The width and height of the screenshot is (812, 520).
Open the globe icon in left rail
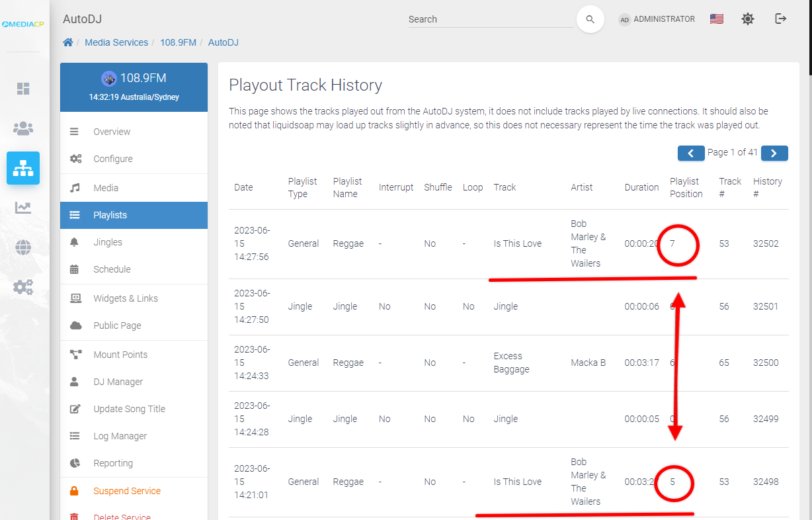tap(23, 247)
